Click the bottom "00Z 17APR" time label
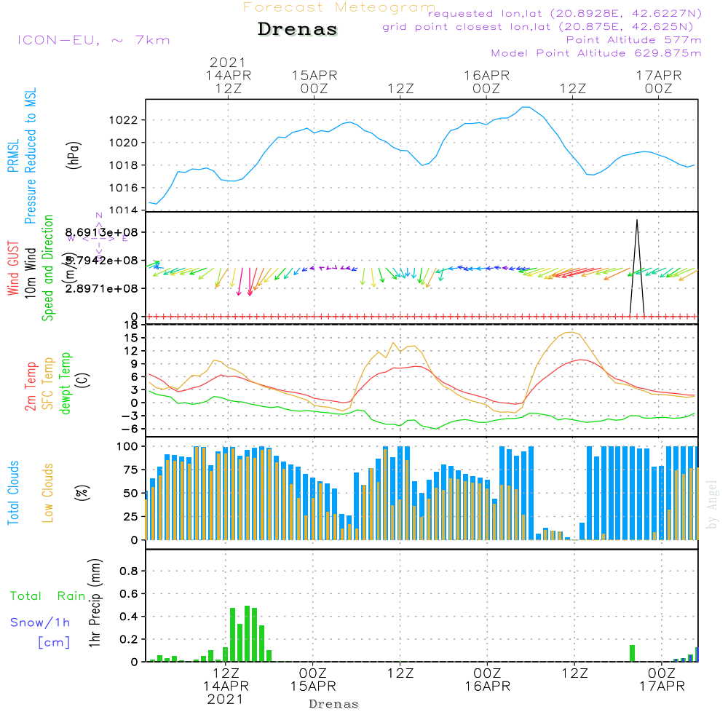 [662, 680]
